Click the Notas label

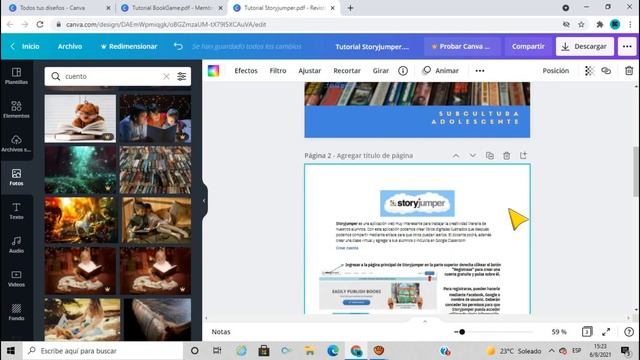point(221,332)
